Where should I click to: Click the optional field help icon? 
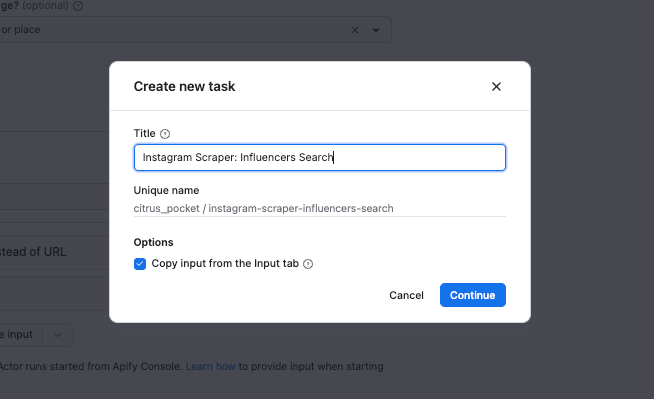pos(78,6)
